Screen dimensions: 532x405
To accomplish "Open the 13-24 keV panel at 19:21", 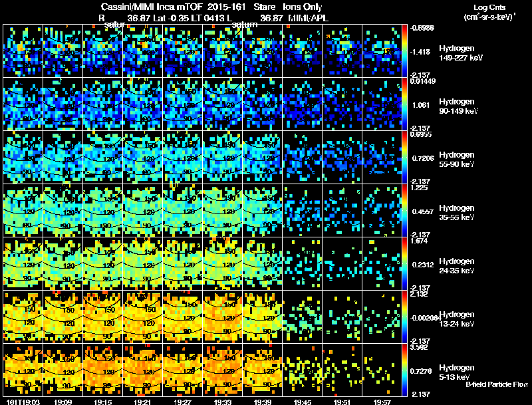I will coord(142,317).
